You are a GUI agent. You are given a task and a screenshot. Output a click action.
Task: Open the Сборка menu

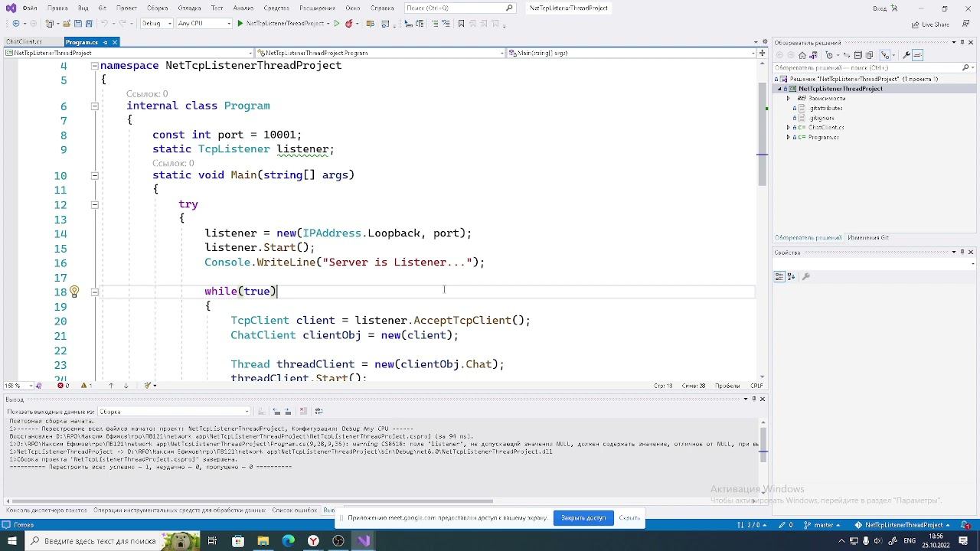[157, 8]
